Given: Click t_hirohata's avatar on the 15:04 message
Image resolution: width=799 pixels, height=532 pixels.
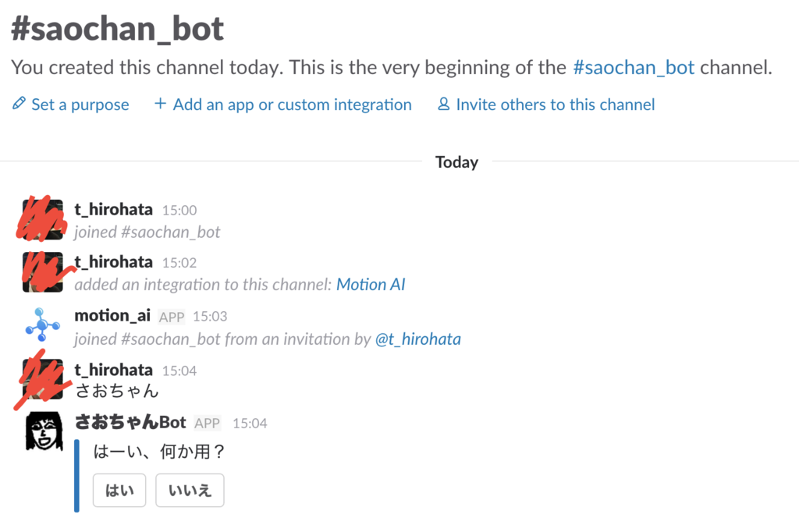Looking at the screenshot, I should [x=43, y=379].
